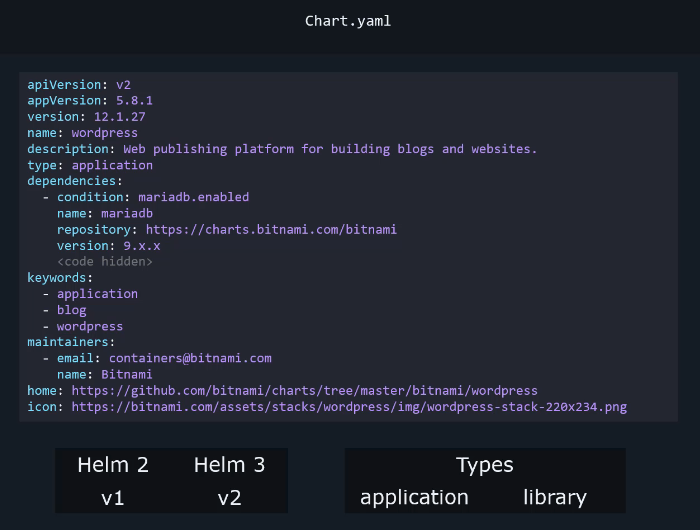The height and width of the screenshot is (530, 700).
Task: Click the dependency version 9.x.x
Action: pyautogui.click(x=142, y=246)
